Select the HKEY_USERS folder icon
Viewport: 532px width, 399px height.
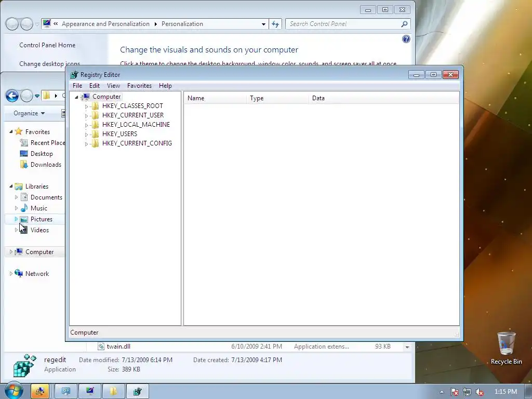96,134
